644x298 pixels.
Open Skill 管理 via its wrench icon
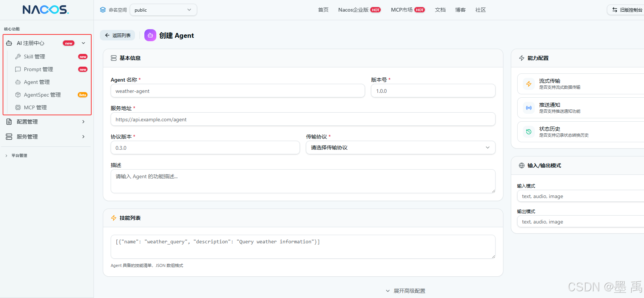tap(18, 57)
